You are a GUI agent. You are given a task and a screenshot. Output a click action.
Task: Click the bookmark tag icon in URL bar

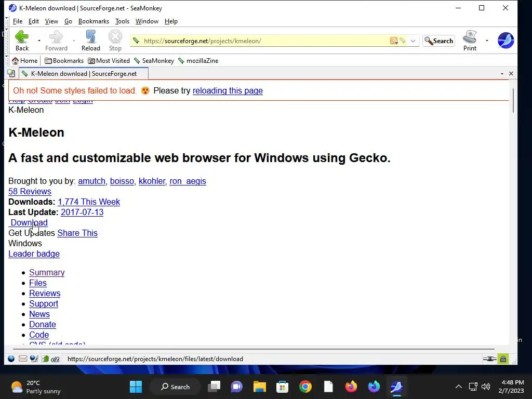403,41
